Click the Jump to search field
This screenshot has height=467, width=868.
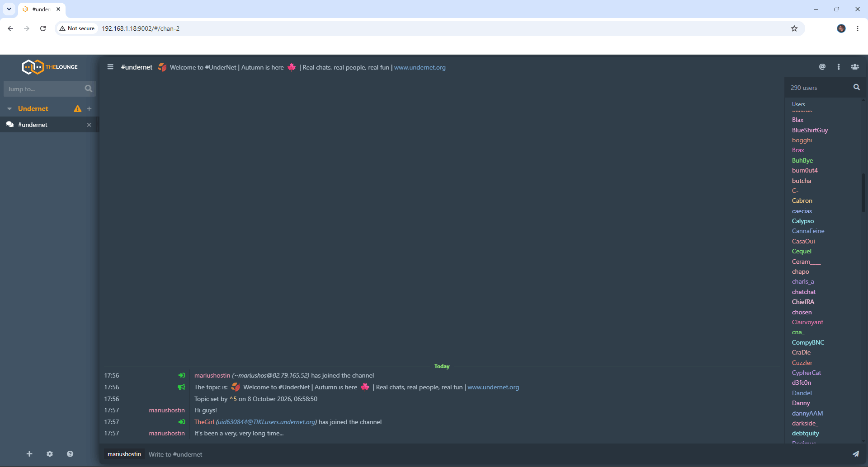(44, 89)
